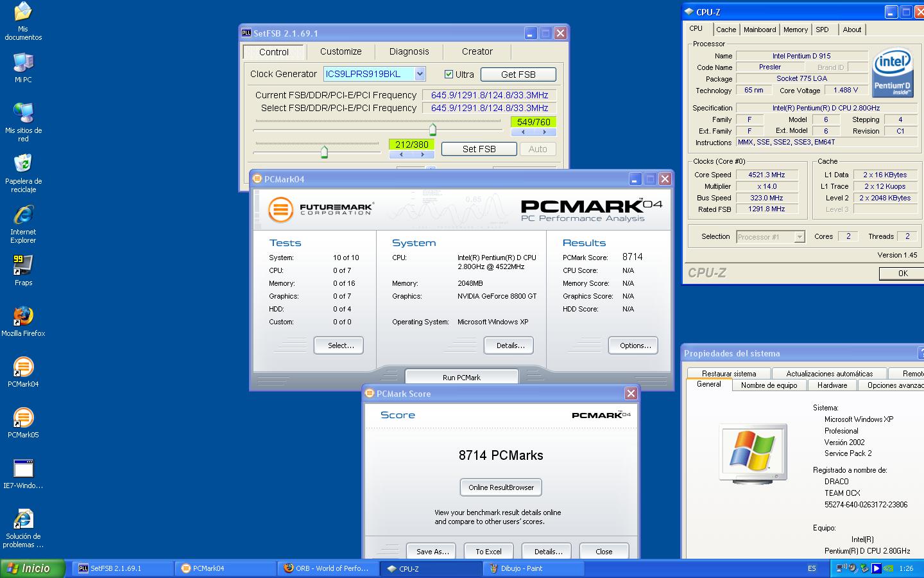This screenshot has width=924, height=578.
Task: Open the Memory tab in CPU-Z
Action: [x=796, y=30]
